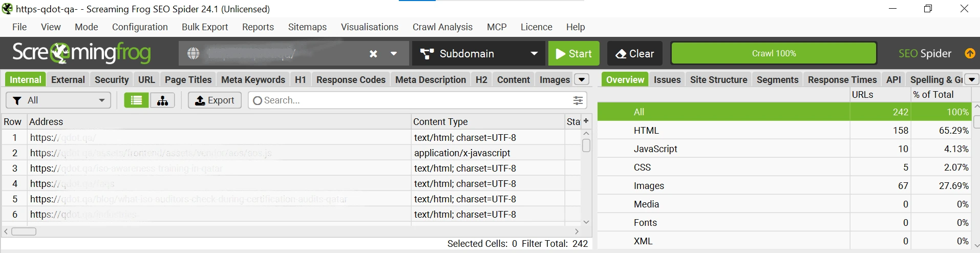This screenshot has height=253, width=980.
Task: Expand the right panel tabs overflow dropdown
Action: (x=972, y=79)
